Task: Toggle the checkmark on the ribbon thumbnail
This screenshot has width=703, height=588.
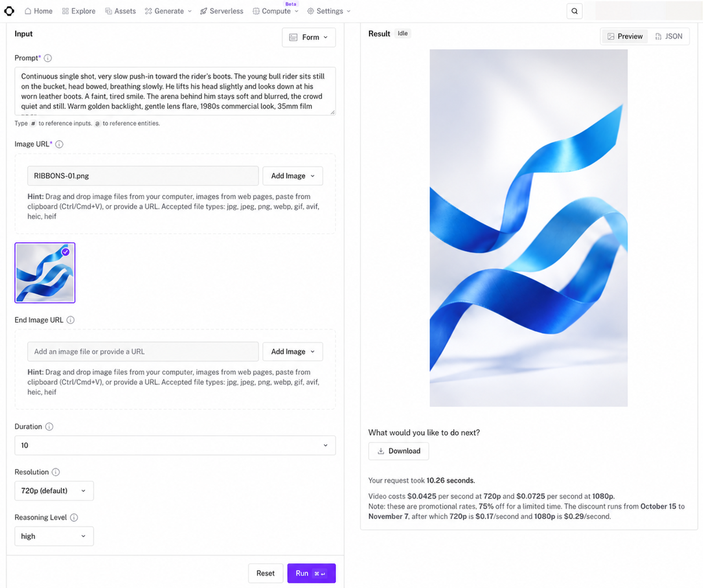Action: (65, 252)
